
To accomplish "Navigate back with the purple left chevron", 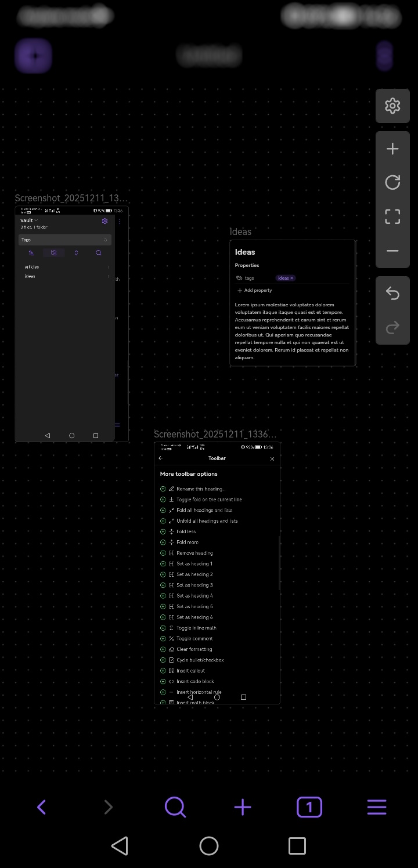I will tap(42, 807).
